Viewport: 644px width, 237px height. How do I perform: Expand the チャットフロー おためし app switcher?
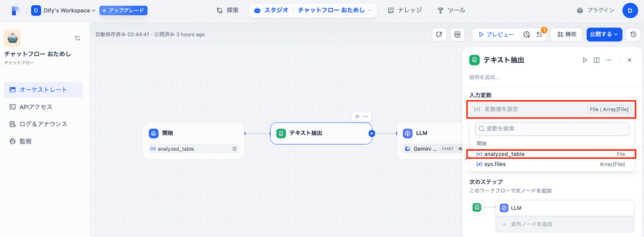tap(334, 10)
